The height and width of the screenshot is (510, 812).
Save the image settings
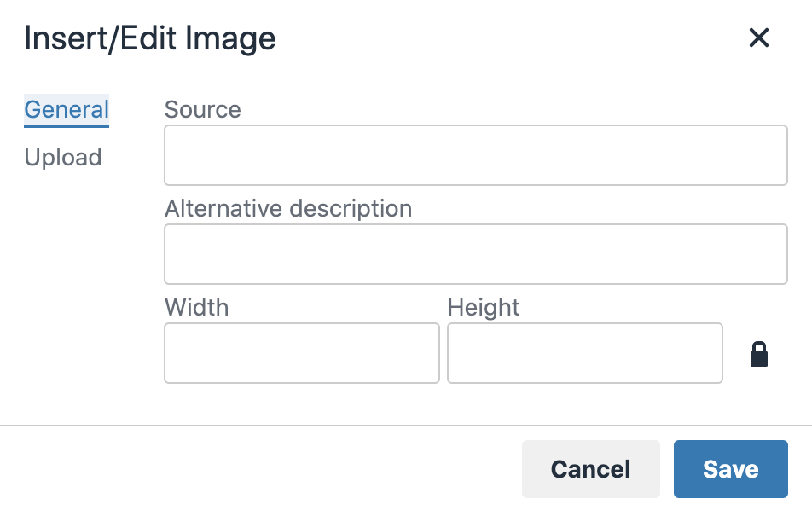[x=731, y=469]
